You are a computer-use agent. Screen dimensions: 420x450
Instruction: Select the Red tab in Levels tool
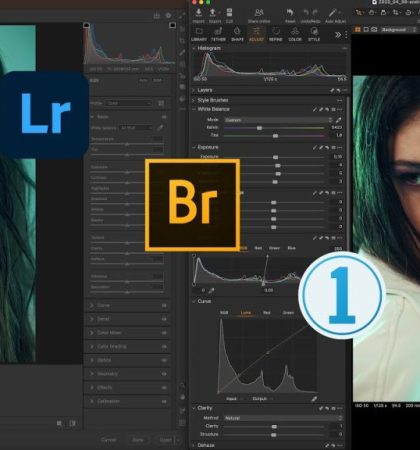(258, 248)
